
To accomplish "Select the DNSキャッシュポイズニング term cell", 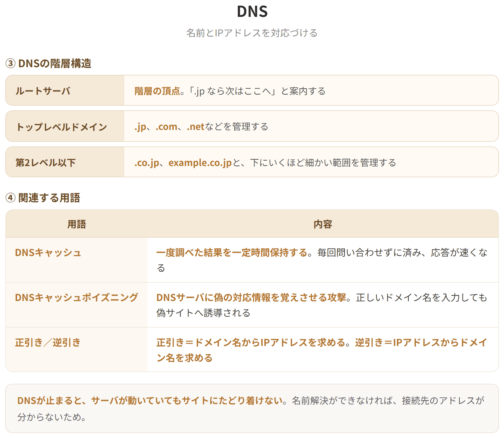I will [77, 305].
